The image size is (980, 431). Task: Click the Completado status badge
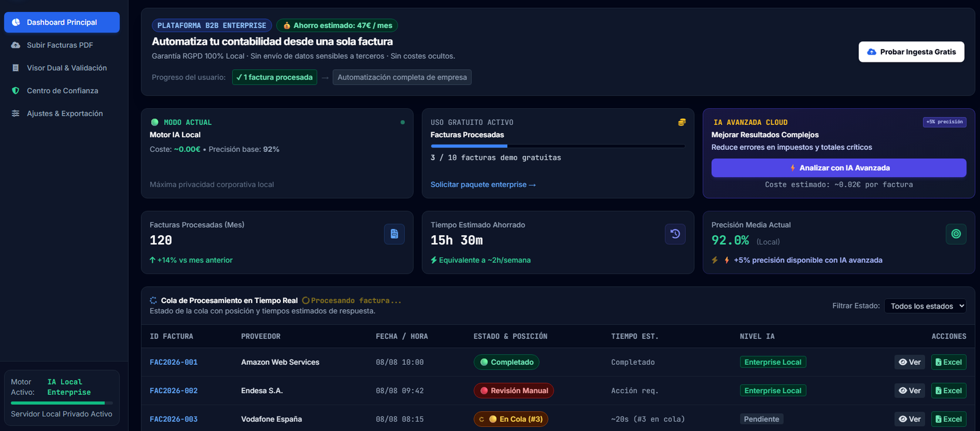[x=507, y=362]
